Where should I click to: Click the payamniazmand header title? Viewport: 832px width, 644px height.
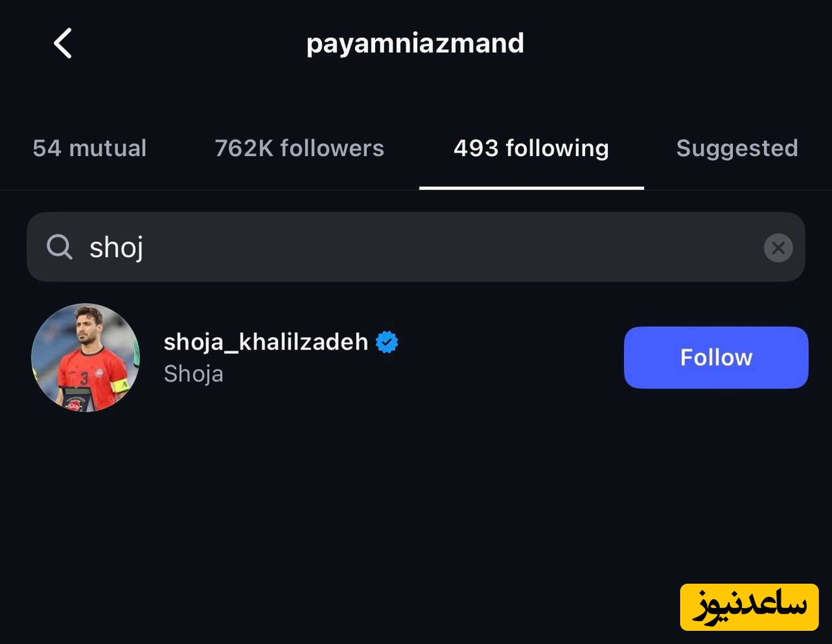point(415,44)
